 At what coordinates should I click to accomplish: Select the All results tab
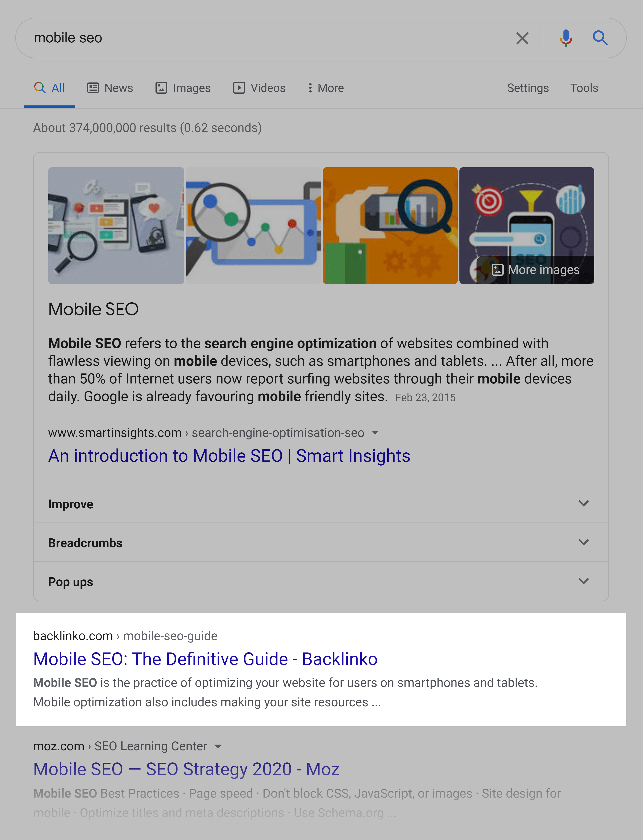pos(49,88)
